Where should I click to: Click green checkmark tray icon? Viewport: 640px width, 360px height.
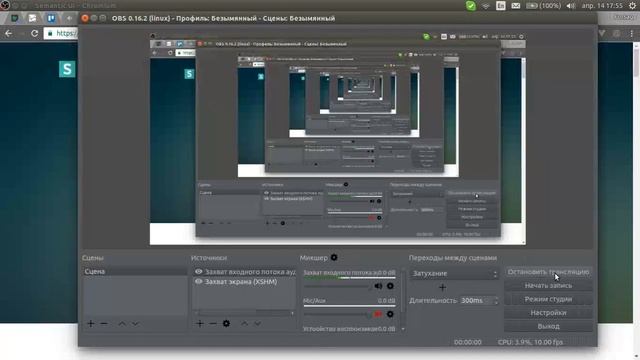click(x=471, y=6)
